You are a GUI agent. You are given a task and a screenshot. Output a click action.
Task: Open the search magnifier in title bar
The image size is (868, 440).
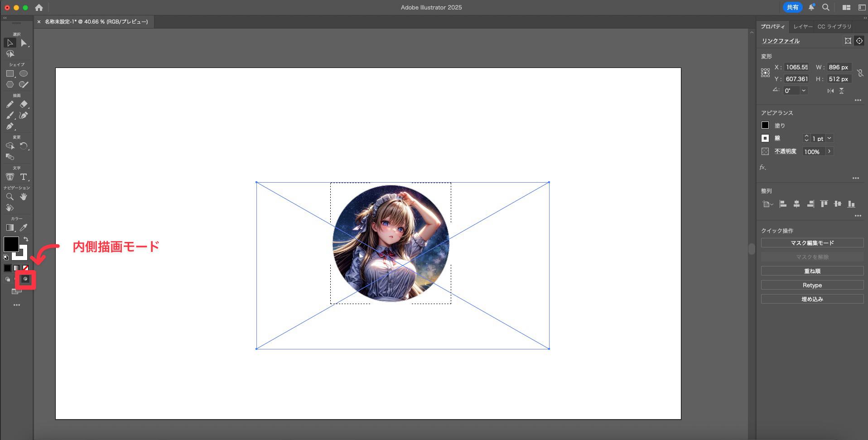pos(826,7)
